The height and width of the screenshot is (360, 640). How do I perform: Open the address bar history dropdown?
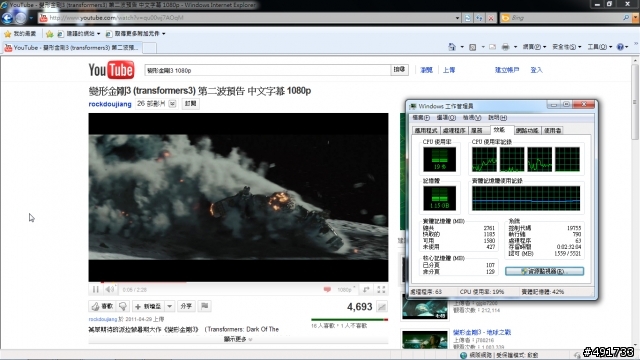[x=458, y=18]
